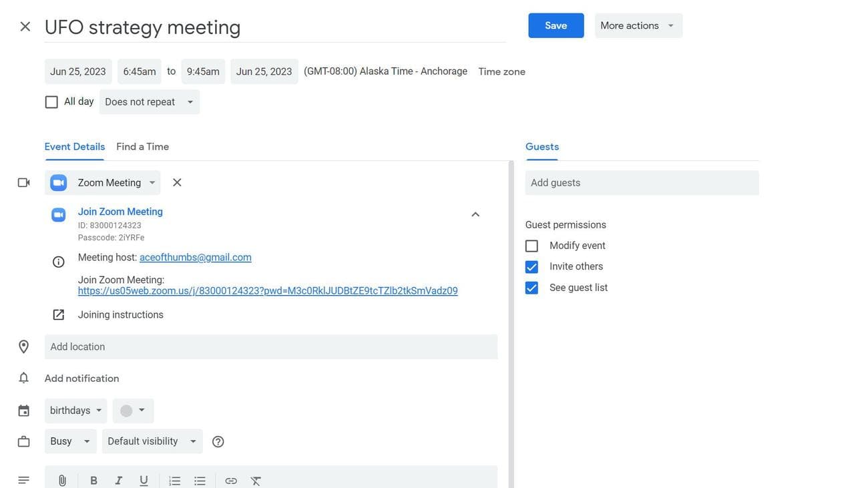Remove the Zoom Meeting conferencing

click(177, 182)
